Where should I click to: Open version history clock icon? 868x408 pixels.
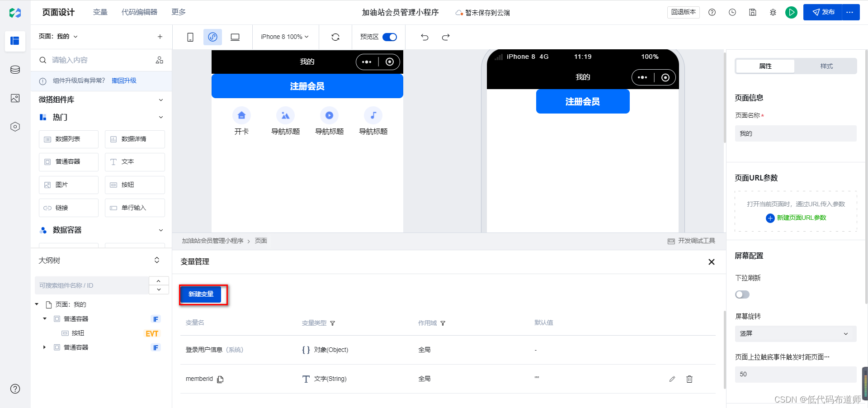pos(732,12)
